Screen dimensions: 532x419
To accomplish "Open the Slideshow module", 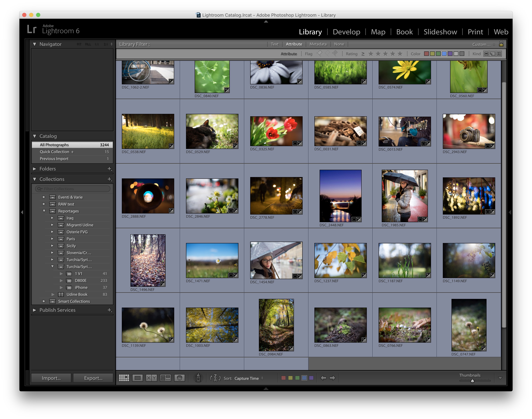I will pos(440,32).
